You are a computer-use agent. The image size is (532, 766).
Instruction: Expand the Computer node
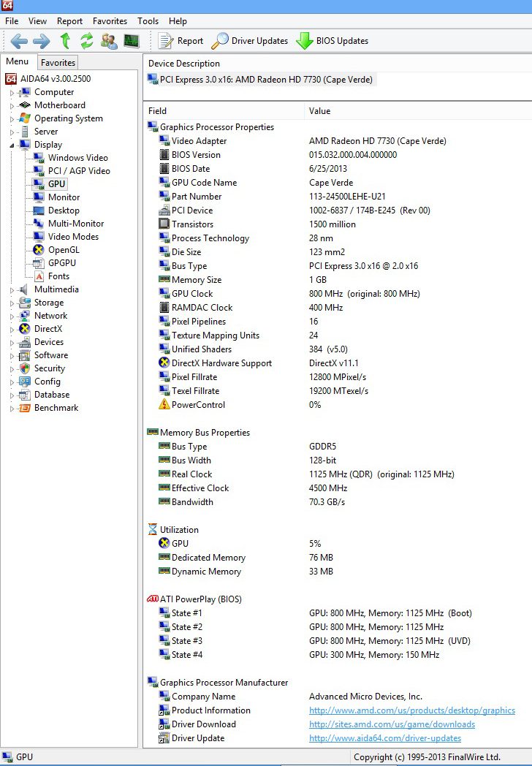tap(12, 92)
